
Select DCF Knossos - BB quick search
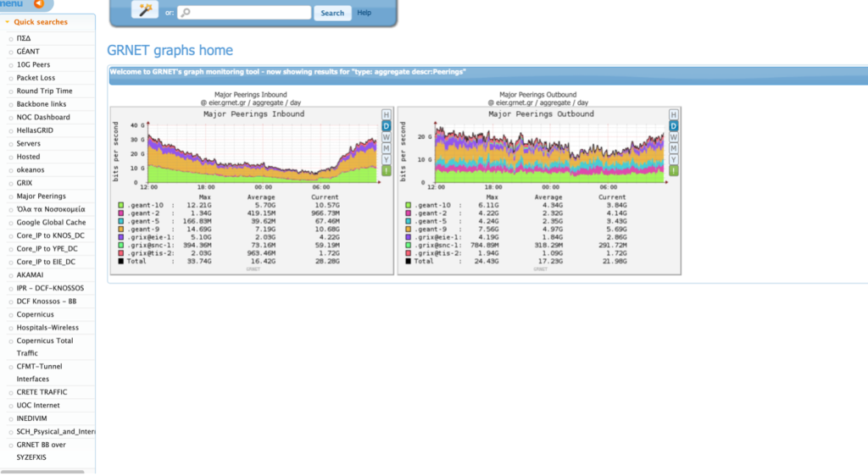[47, 302]
